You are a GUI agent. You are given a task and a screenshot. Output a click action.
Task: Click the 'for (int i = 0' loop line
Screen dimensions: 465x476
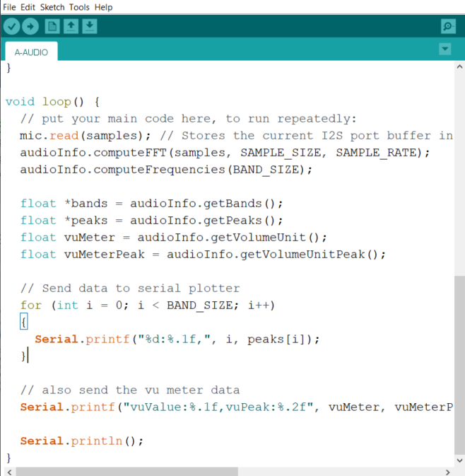click(x=148, y=306)
